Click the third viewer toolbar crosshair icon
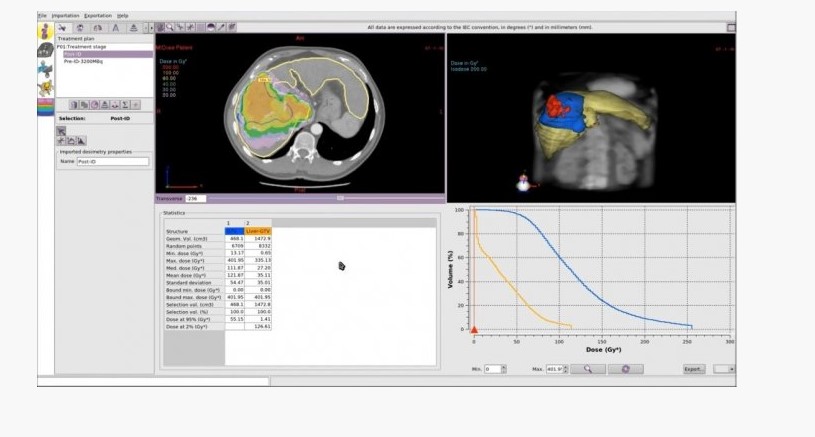Screen dimensions: 815x437 (180, 28)
